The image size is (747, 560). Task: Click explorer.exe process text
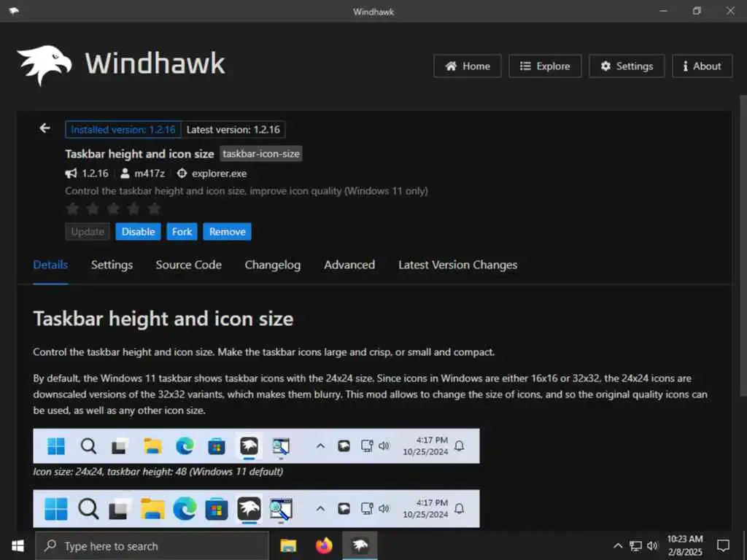pos(219,174)
